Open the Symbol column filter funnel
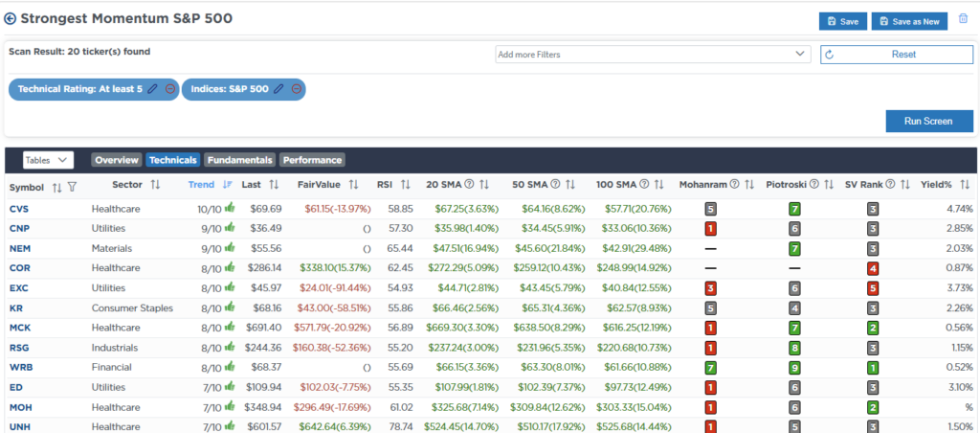The height and width of the screenshot is (433, 980). pos(72,187)
